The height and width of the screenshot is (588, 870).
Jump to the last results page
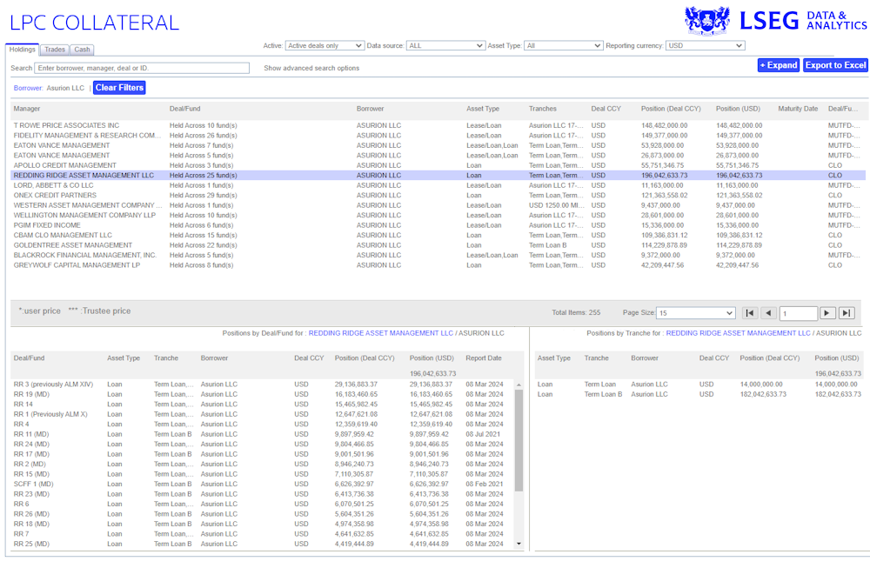coord(847,313)
